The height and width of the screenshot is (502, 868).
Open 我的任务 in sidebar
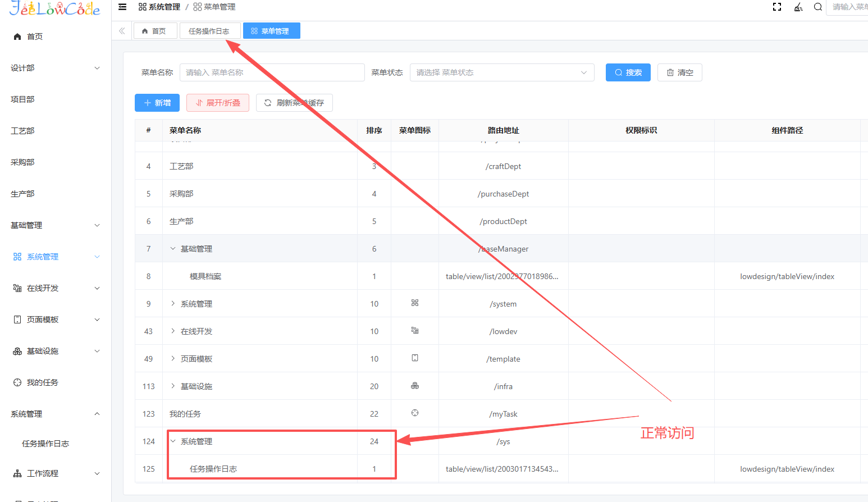click(42, 382)
